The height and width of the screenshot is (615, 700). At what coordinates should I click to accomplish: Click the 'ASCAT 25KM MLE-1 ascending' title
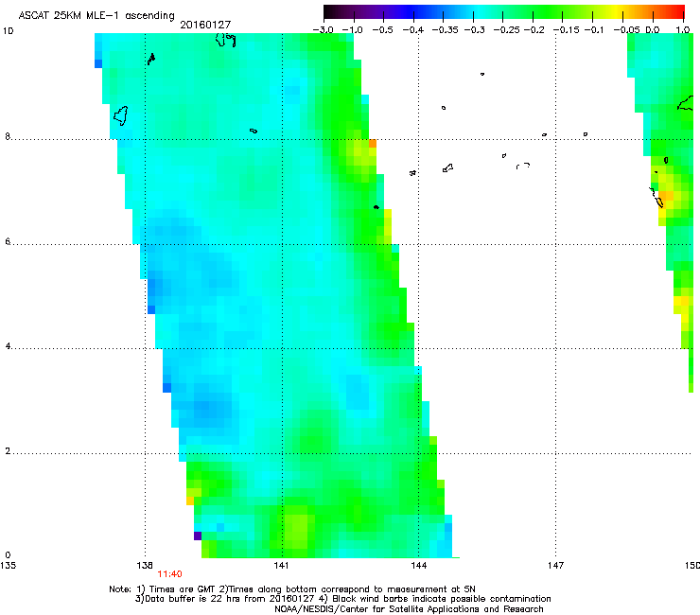[x=96, y=16]
